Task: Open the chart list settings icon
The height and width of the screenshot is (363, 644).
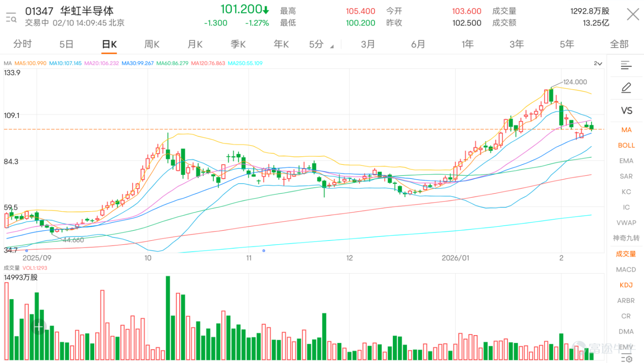Action: [x=626, y=65]
